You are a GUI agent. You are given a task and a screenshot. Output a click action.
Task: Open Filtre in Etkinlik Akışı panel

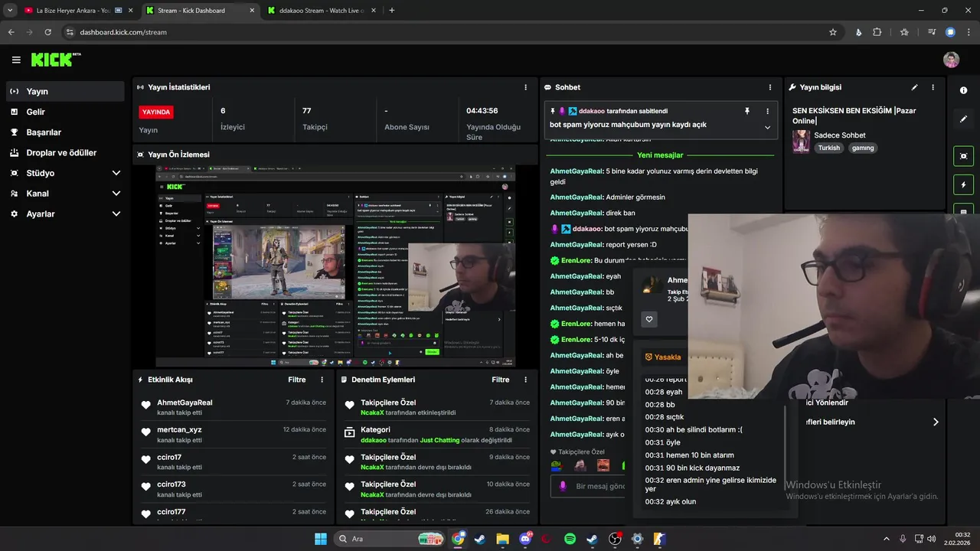297,380
